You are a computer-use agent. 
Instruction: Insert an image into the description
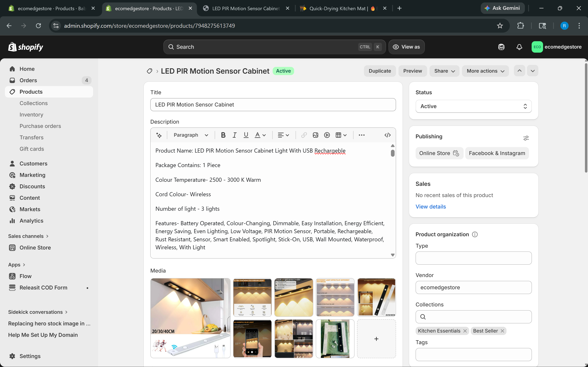315,135
